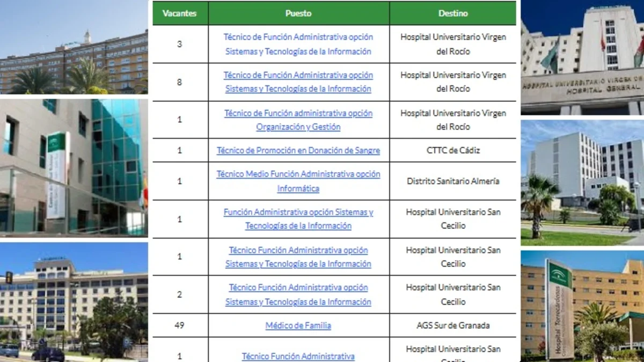Viewport: 644px width, 362px height.
Task: Click the glass building photo with green sign
Action: point(74,167)
